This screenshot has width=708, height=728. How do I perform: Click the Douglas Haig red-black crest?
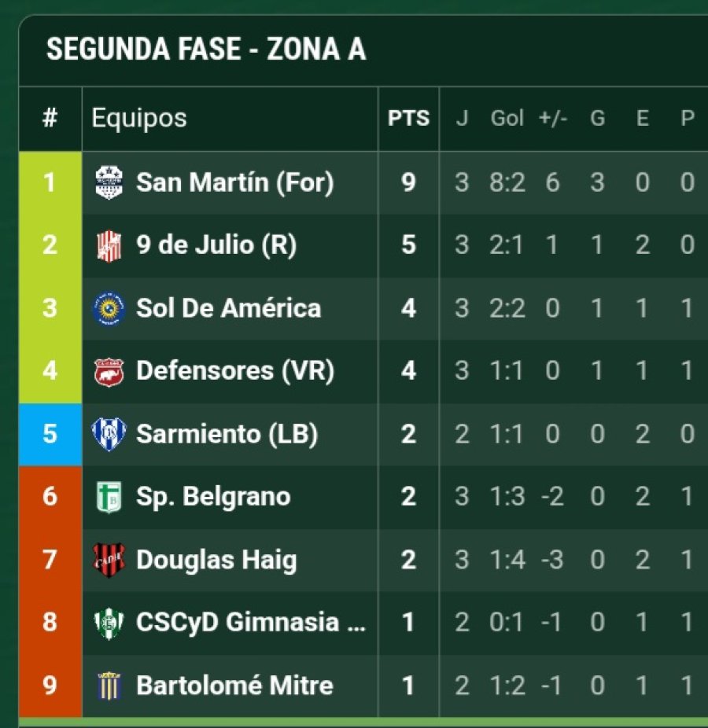click(x=109, y=560)
